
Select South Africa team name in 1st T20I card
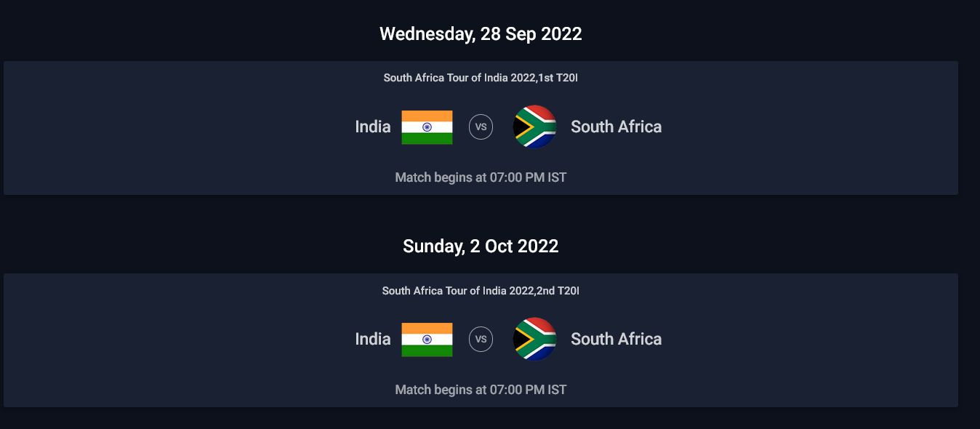616,127
